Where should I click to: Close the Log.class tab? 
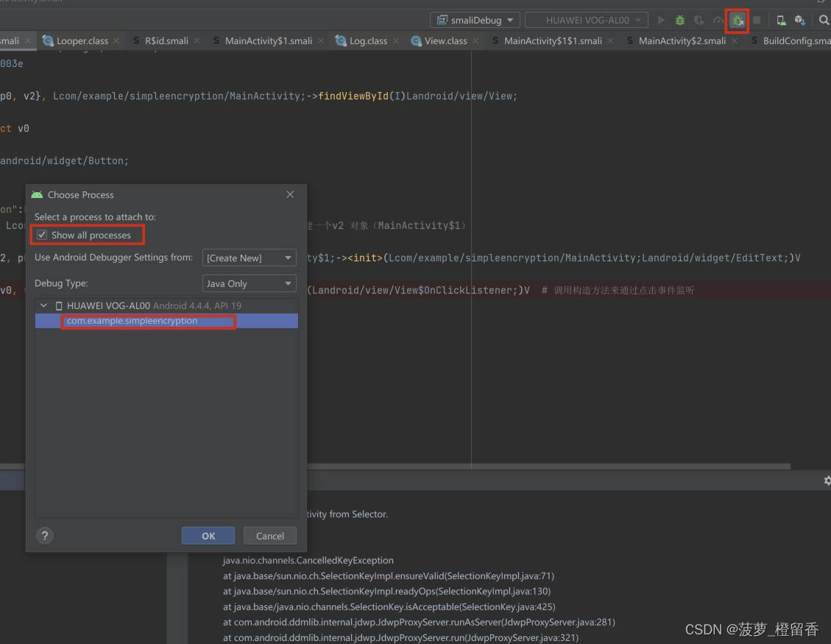pos(396,40)
